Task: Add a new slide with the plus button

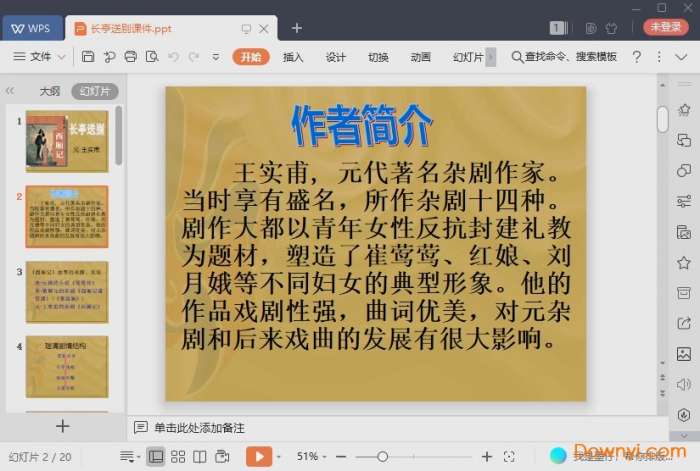Action: 62,426
